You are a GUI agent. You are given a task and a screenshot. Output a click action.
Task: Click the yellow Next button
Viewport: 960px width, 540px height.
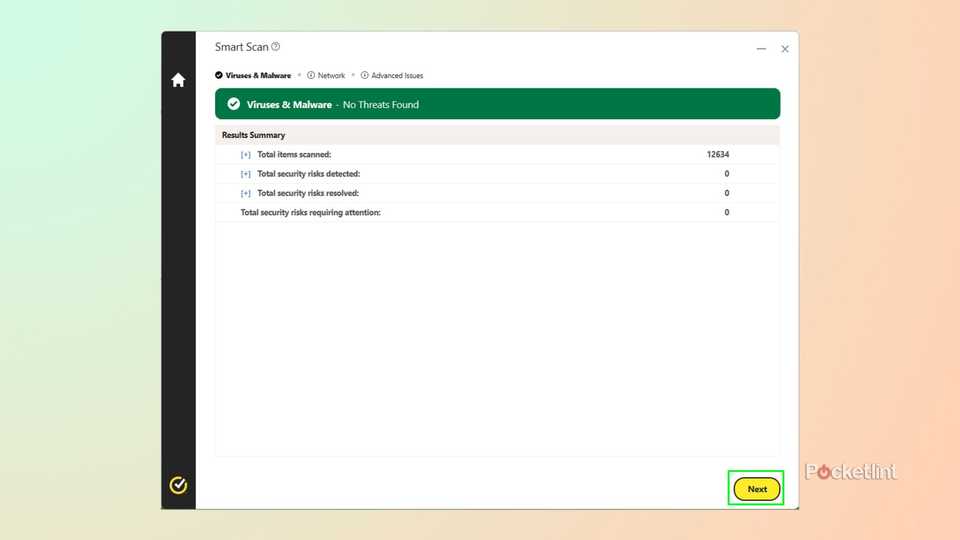757,489
